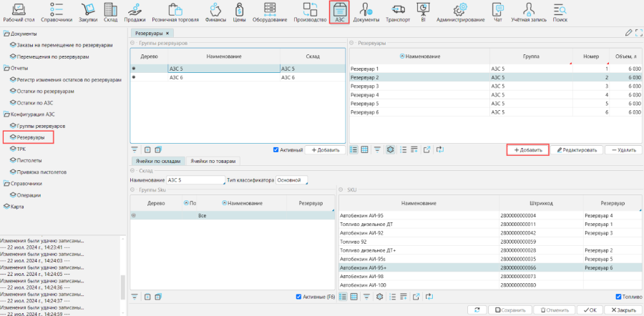
Task: Open Группы резервуаров in the sidebar
Action: [41, 125]
